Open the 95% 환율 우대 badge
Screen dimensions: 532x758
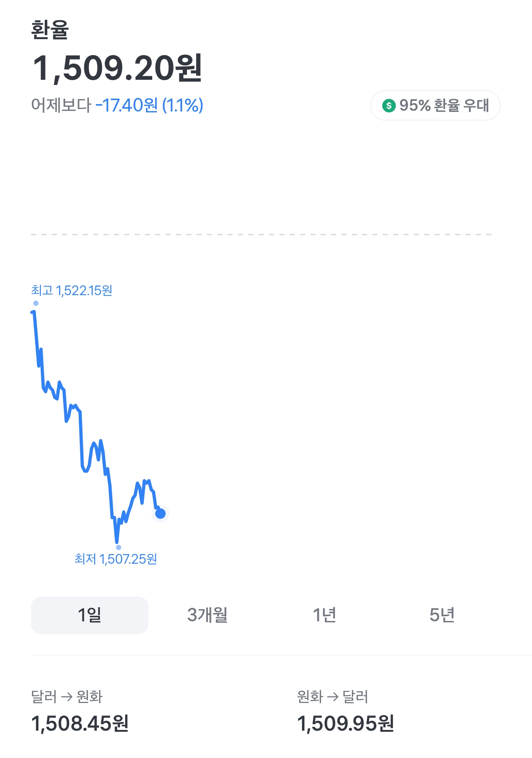coord(435,106)
